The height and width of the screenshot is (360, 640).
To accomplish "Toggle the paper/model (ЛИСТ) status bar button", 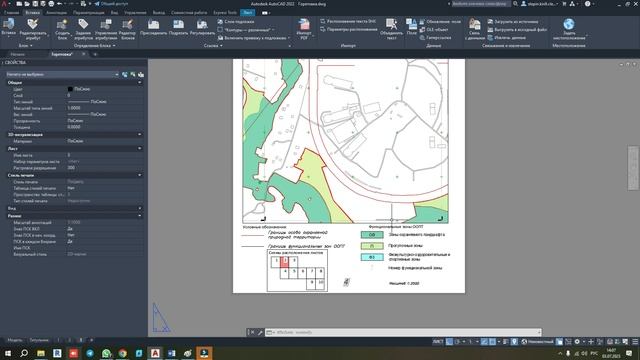I will click(x=438, y=342).
